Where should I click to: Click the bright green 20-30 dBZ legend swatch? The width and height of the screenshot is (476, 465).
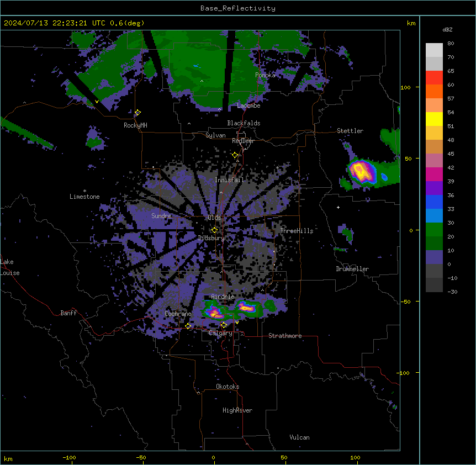[x=434, y=230]
